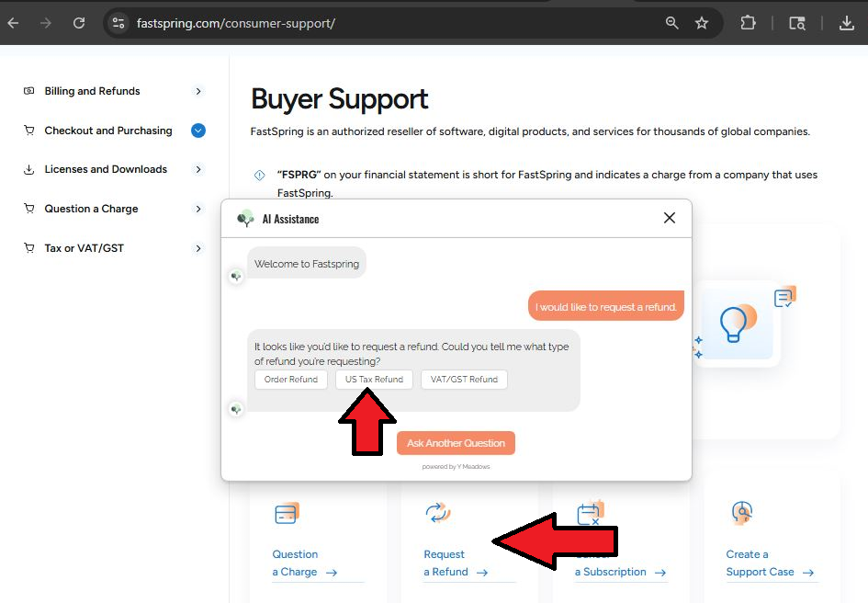Image resolution: width=868 pixels, height=603 pixels.
Task: Expand the Billing and Refunds section
Action: point(198,91)
